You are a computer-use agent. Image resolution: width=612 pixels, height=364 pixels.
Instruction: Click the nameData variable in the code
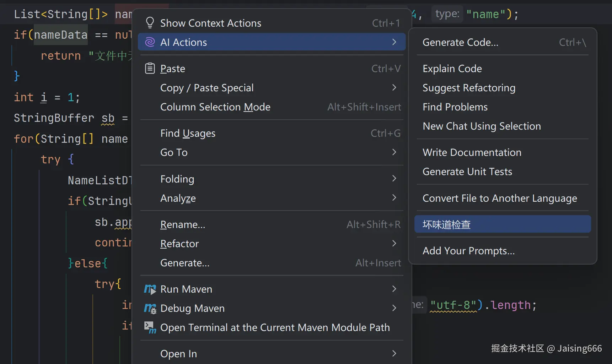tap(60, 35)
